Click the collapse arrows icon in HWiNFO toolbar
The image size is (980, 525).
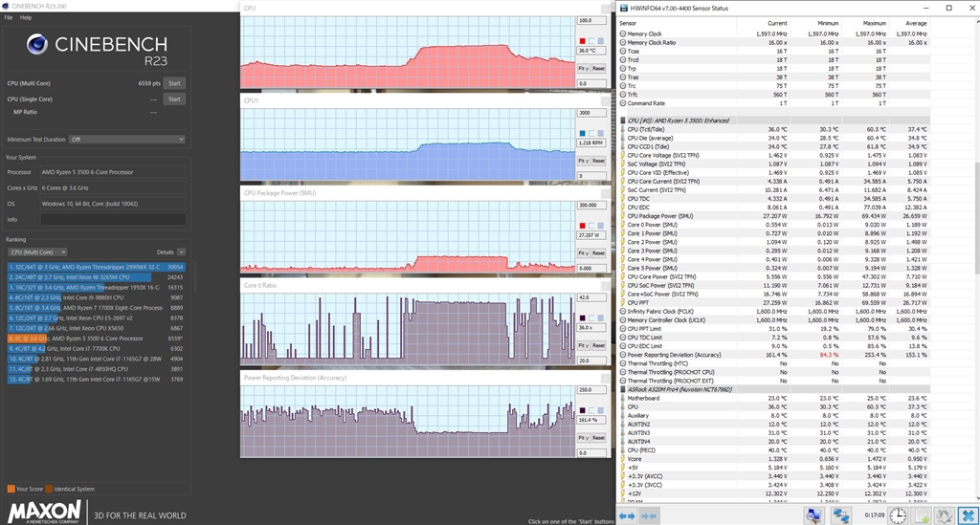click(650, 515)
